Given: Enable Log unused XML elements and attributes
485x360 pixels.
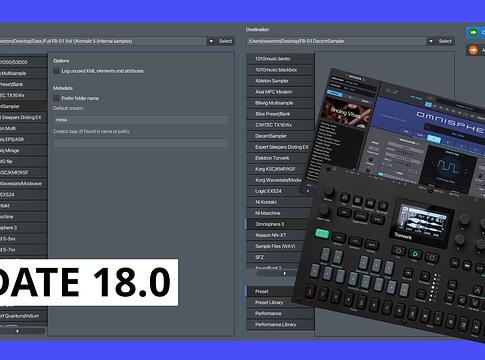Looking at the screenshot, I should (x=57, y=71).
